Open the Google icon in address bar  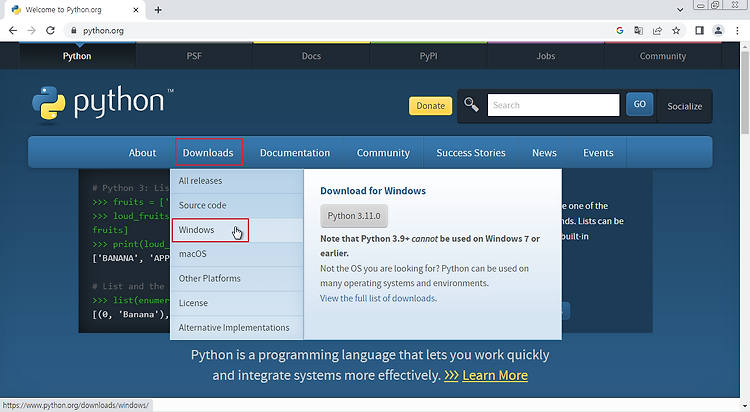pos(619,31)
